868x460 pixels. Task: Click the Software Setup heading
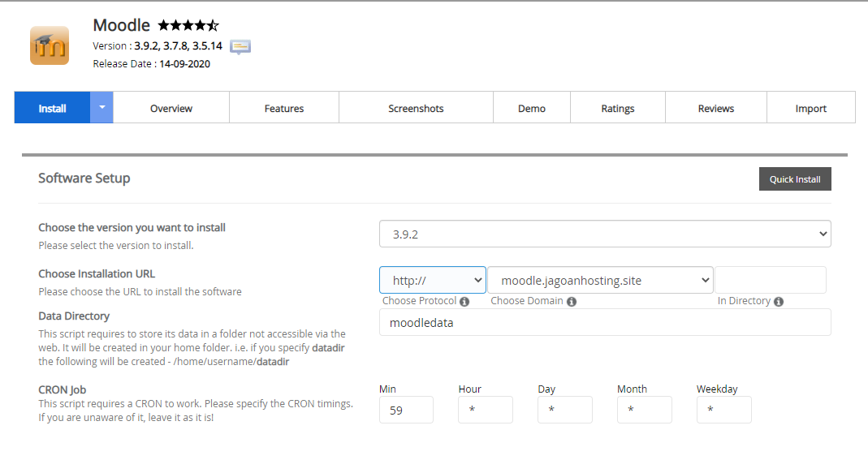click(84, 178)
